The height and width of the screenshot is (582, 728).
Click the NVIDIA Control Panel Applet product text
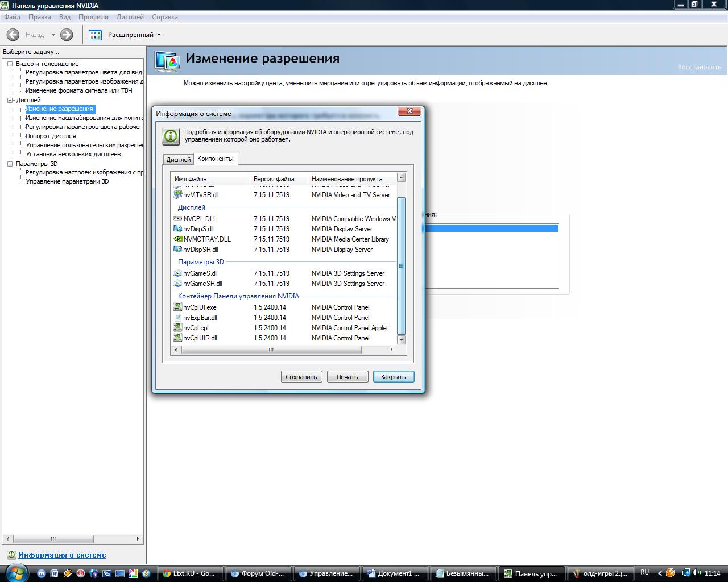tap(350, 327)
